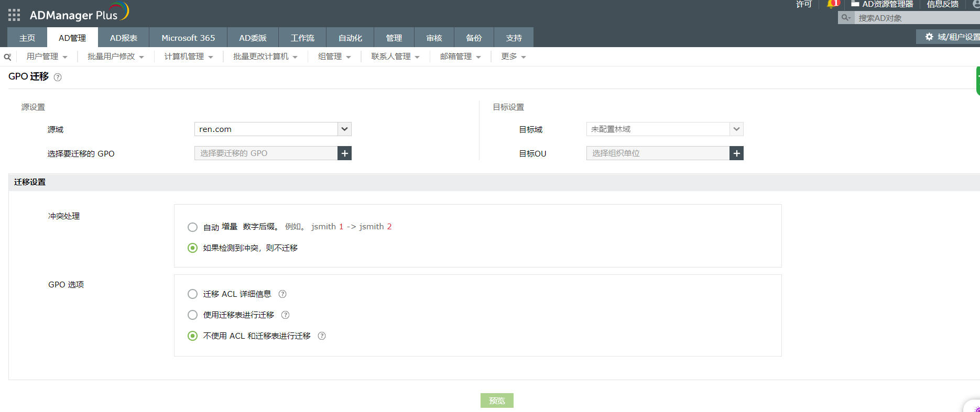This screenshot has height=412, width=980.
Task: Expand the 联系人管理 menu
Action: coord(395,57)
